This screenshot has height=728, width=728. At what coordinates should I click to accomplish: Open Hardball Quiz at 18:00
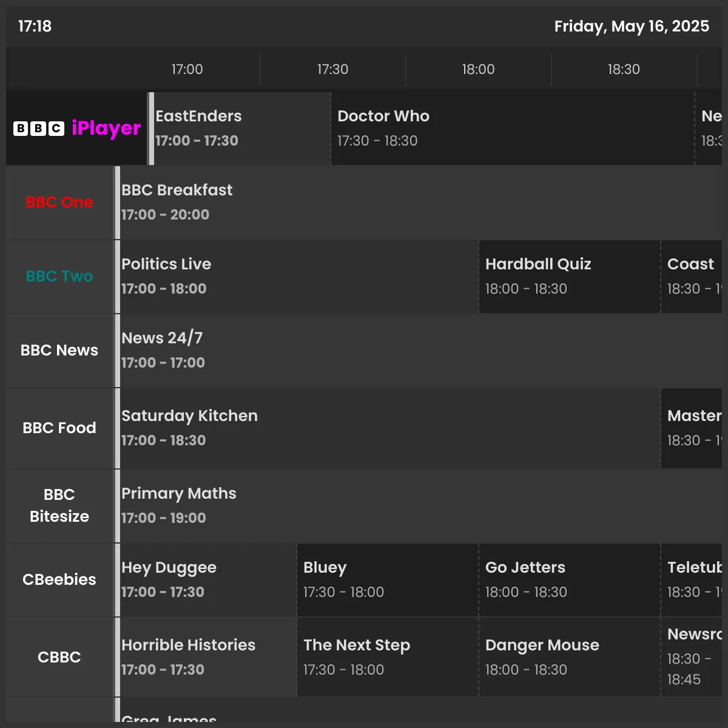[570, 277]
